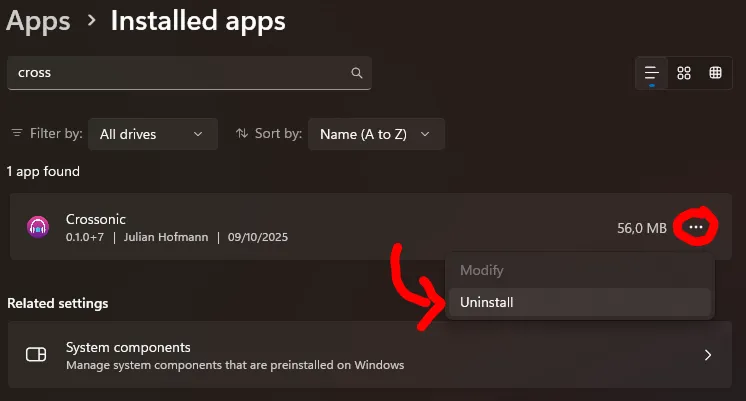746x401 pixels.
Task: Click the search magnifier icon
Action: point(356,73)
